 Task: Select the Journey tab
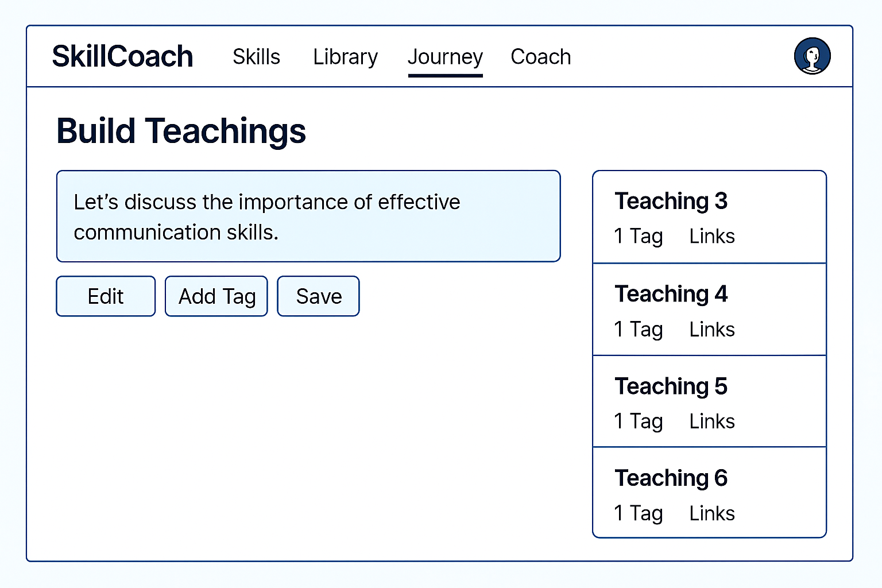(445, 57)
